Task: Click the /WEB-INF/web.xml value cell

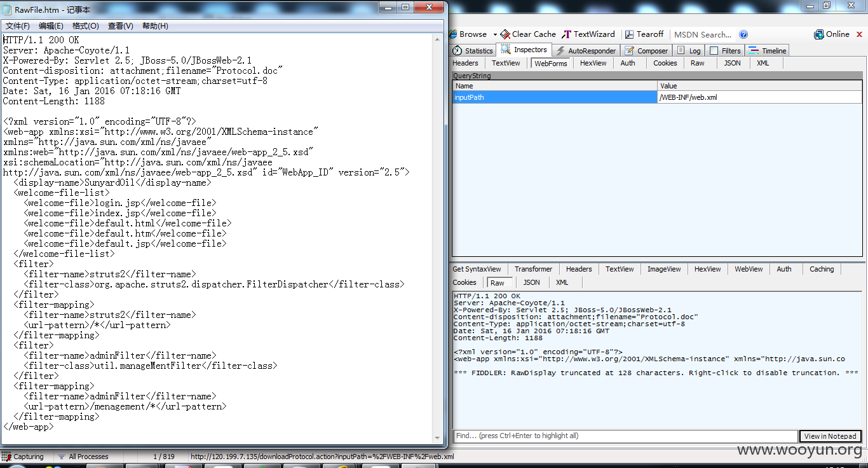Action: pos(760,97)
